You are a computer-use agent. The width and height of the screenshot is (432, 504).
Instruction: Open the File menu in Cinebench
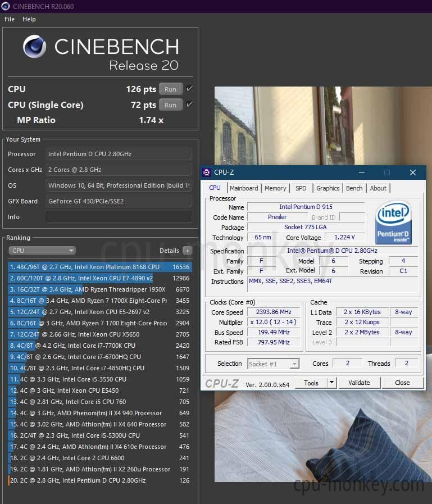point(10,19)
